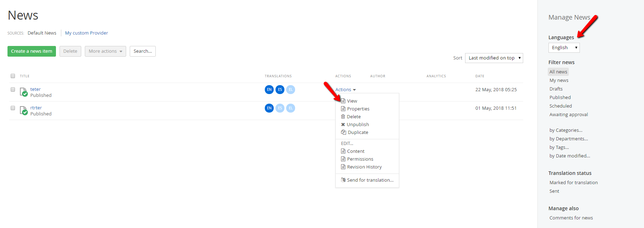Filter news by Categories...
Screen dimensions: 644x228
pyautogui.click(x=566, y=130)
